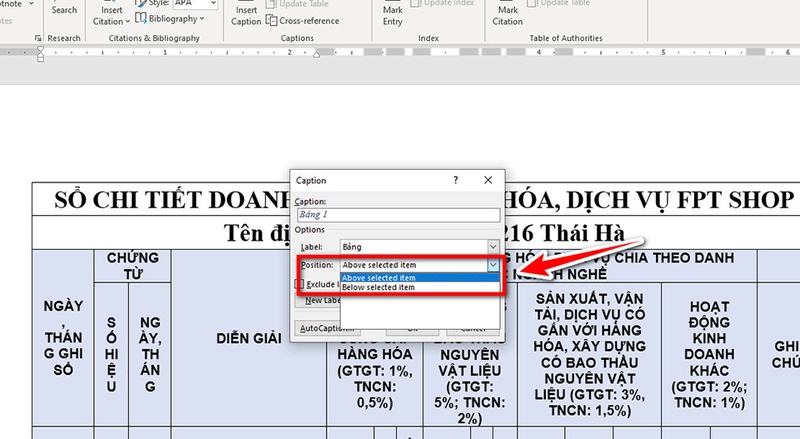800x439 pixels.
Task: Select Above selected item in the list
Action: pos(419,278)
